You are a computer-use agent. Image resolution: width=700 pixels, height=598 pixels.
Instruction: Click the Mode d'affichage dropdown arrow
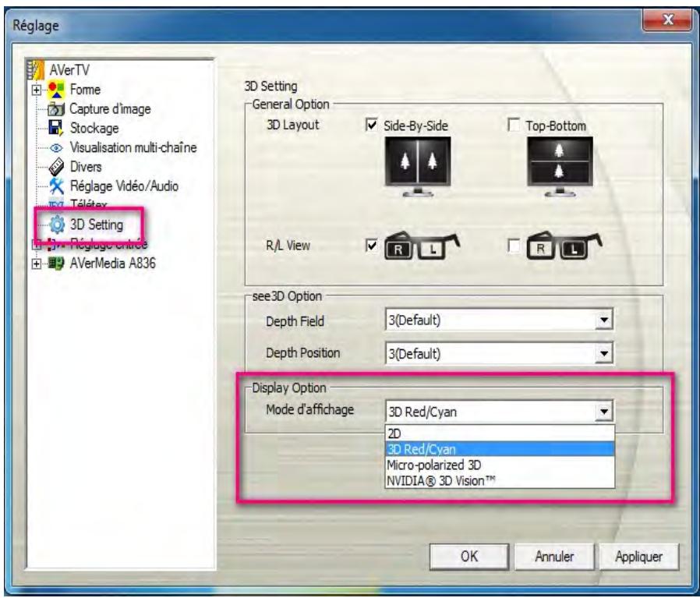pos(603,412)
